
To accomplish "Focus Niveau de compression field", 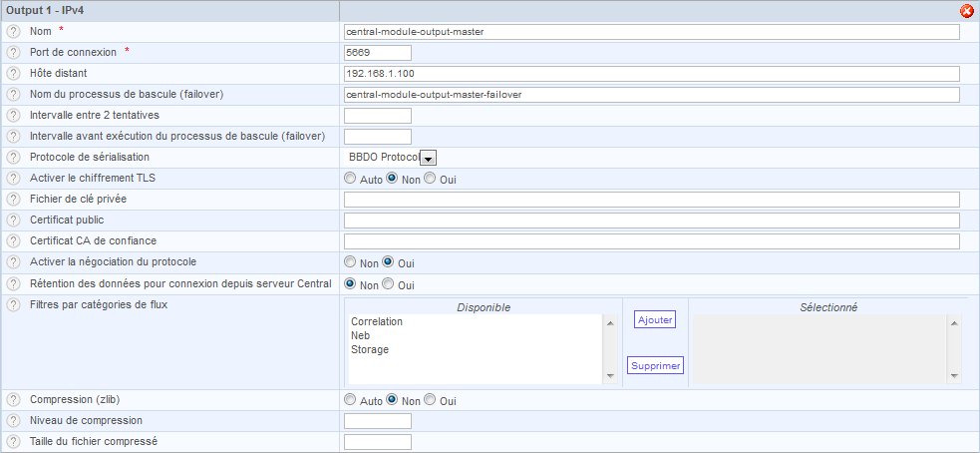I will pos(378,421).
